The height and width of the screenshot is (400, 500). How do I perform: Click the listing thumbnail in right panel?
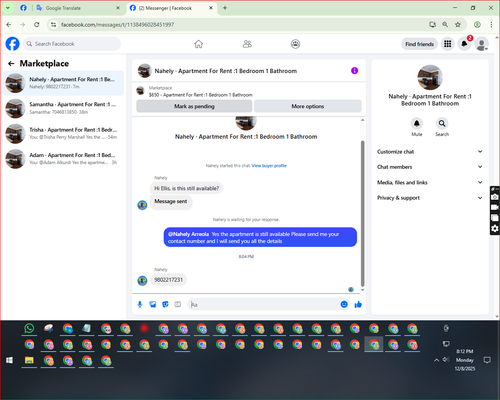[430, 77]
